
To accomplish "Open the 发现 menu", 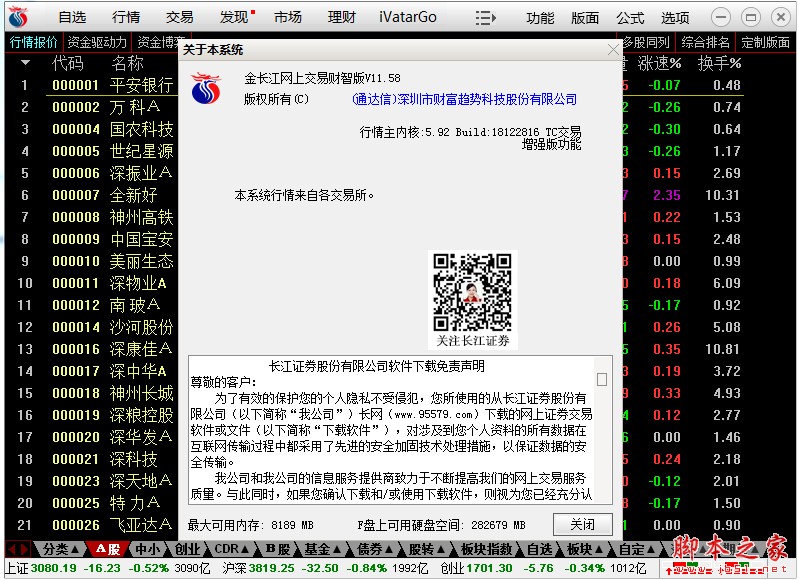I will click(x=234, y=17).
